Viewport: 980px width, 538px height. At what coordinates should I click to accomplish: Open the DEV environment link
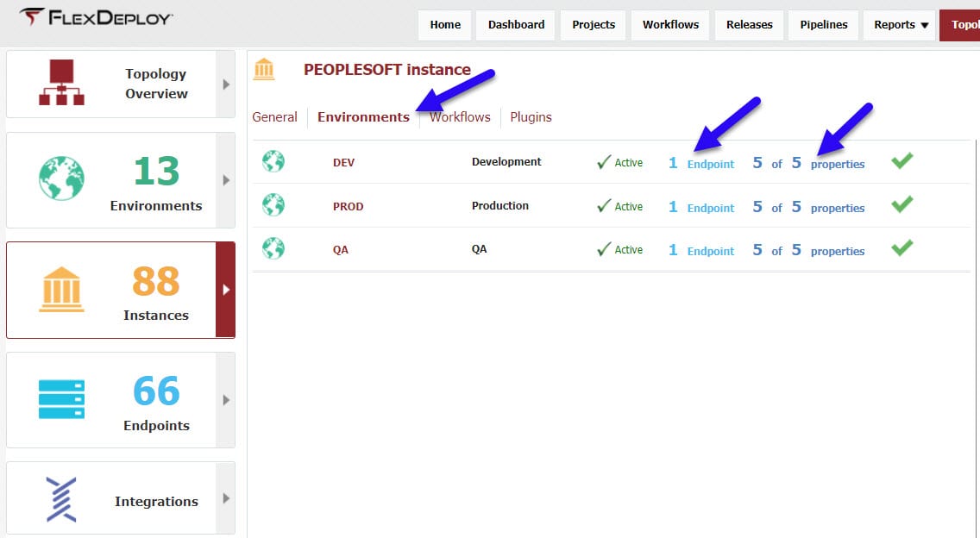click(343, 162)
